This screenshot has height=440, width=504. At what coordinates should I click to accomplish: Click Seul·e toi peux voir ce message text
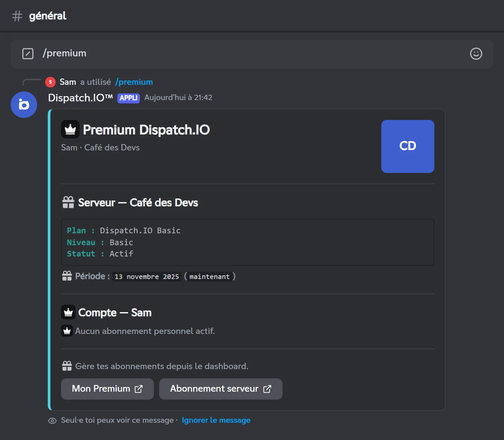click(x=117, y=420)
